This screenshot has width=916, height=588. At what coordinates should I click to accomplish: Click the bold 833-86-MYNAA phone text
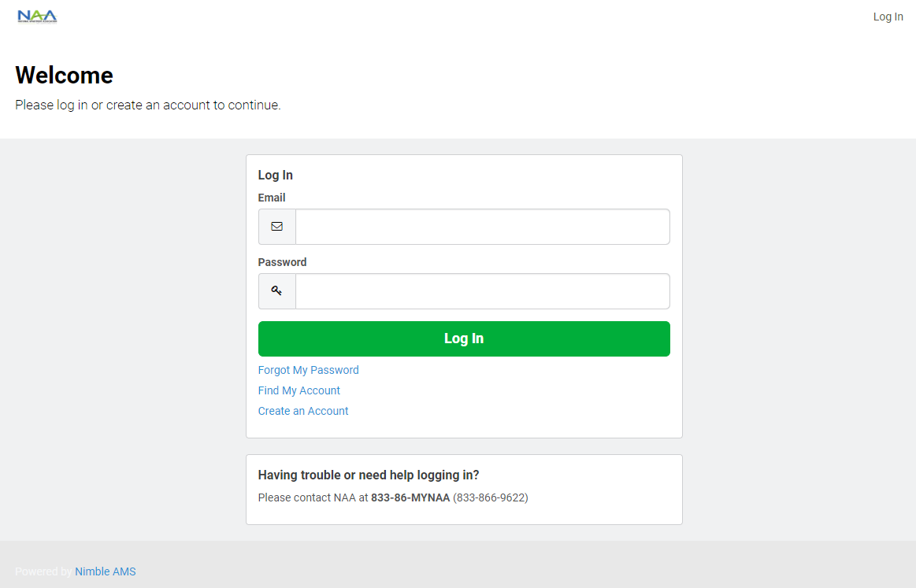point(410,497)
